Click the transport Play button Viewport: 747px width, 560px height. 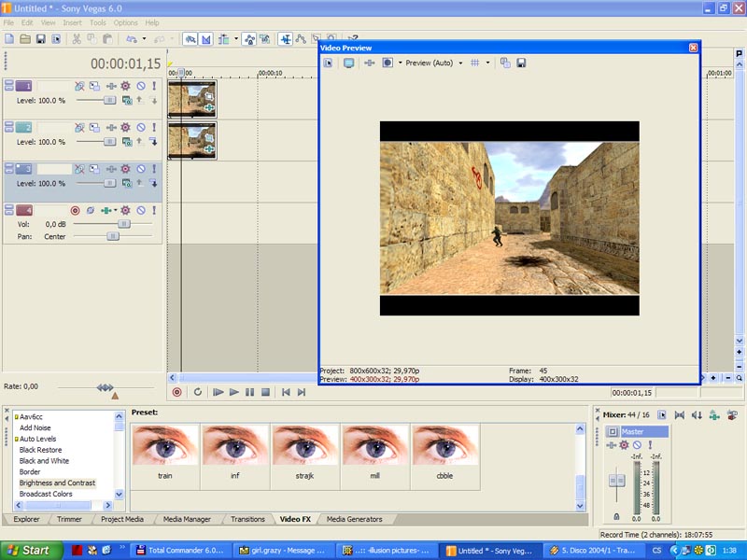(x=234, y=392)
